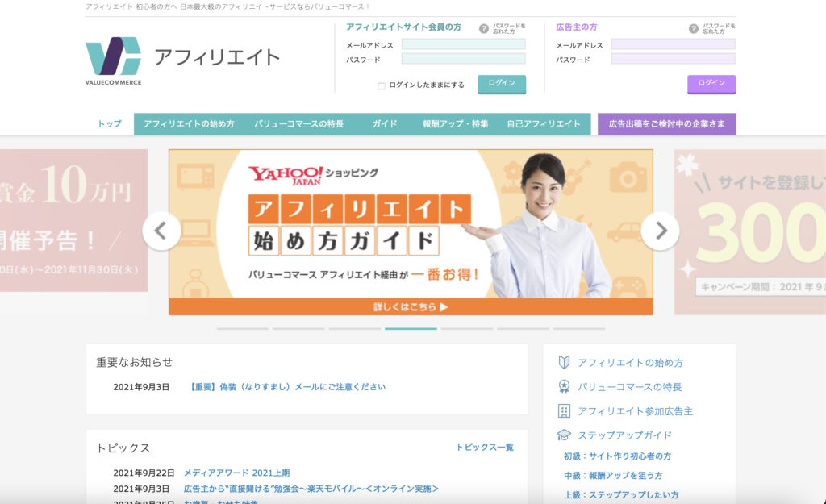
Task: Open the 自己アフィリエイト nav menu
Action: click(x=543, y=123)
